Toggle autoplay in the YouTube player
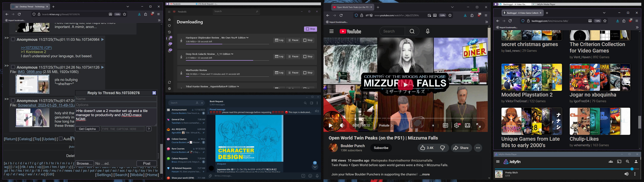 [x=433, y=125]
